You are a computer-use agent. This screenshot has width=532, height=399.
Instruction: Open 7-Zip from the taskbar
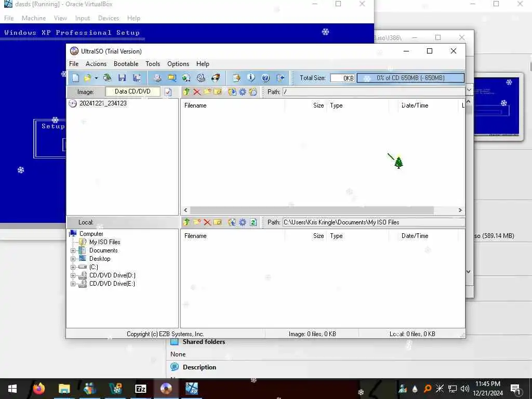pos(140,389)
